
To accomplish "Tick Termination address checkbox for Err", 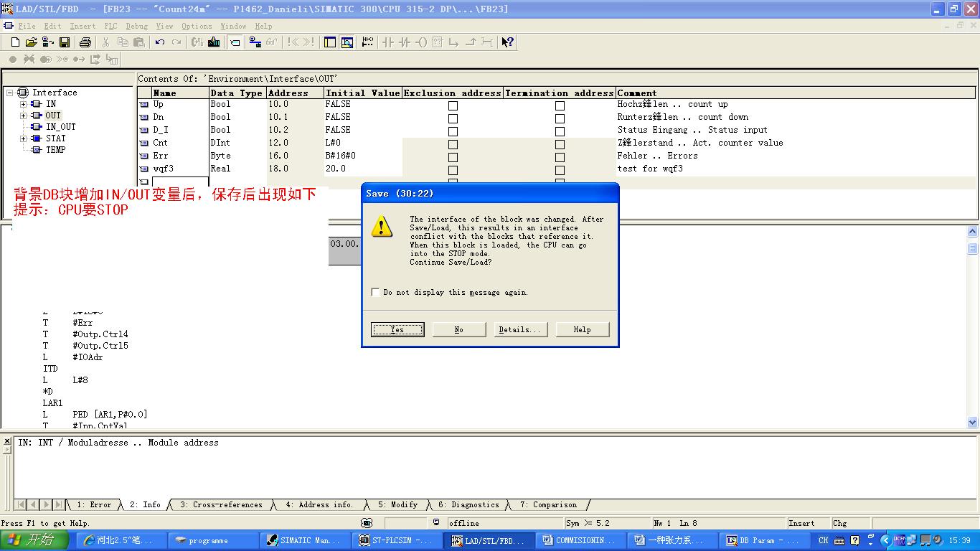I will pyautogui.click(x=560, y=157).
